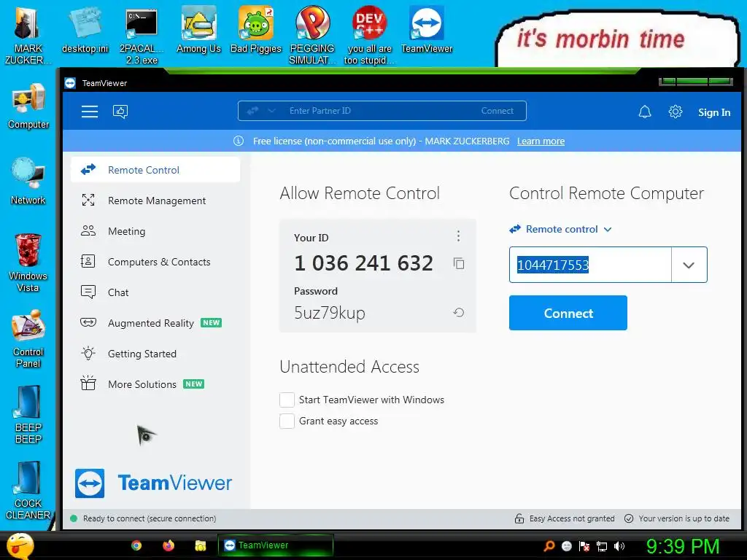Viewport: 747px width, 560px height.
Task: Select the PEGGING SIMULAT desktop icon
Action: pos(312,36)
